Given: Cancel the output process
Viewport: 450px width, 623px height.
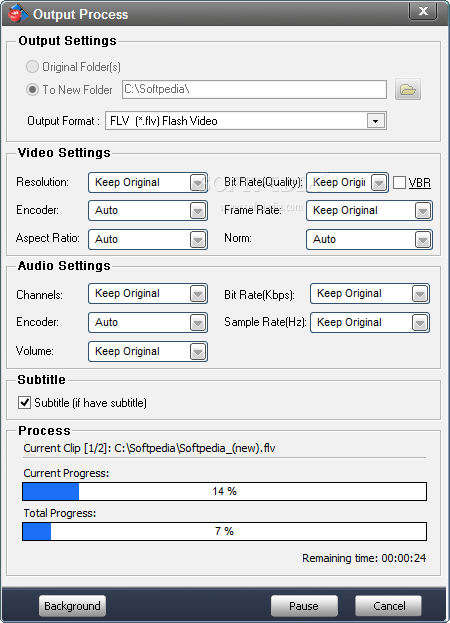Looking at the screenshot, I should tap(388, 606).
